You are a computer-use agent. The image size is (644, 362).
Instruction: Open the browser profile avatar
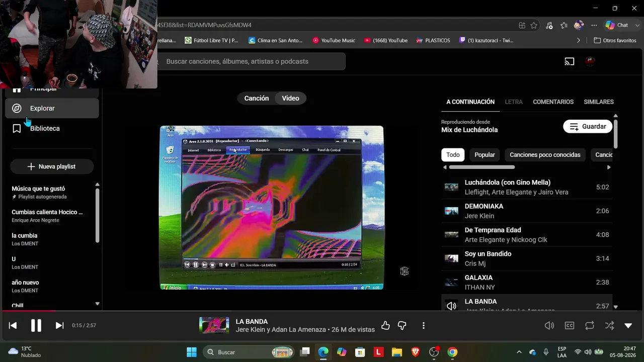579,25
